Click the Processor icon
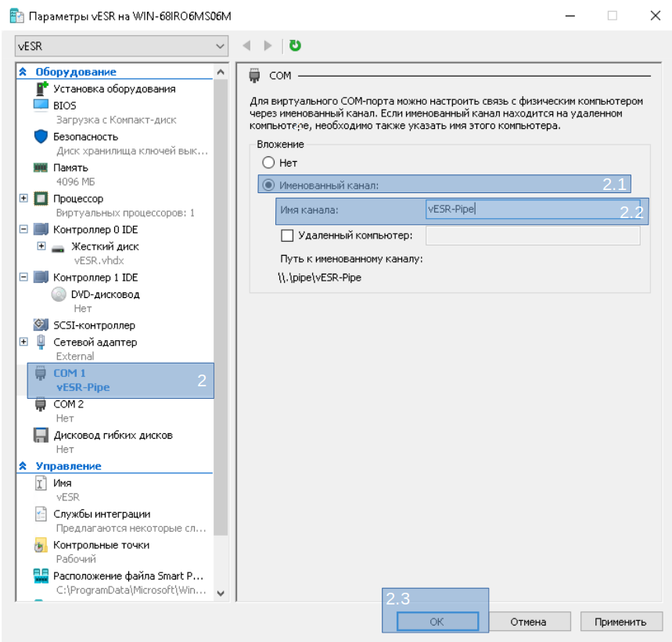The height and width of the screenshot is (642, 672). 41,199
